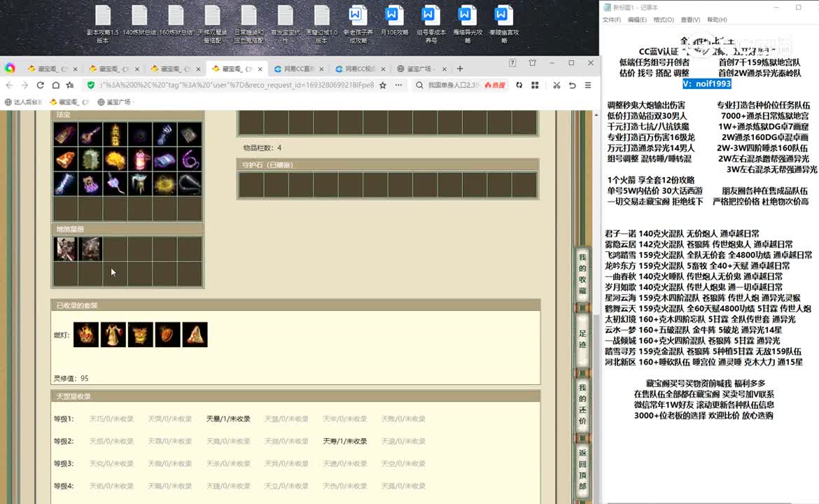Click the scissors screenshot tool
The image size is (819, 504).
tap(556, 85)
